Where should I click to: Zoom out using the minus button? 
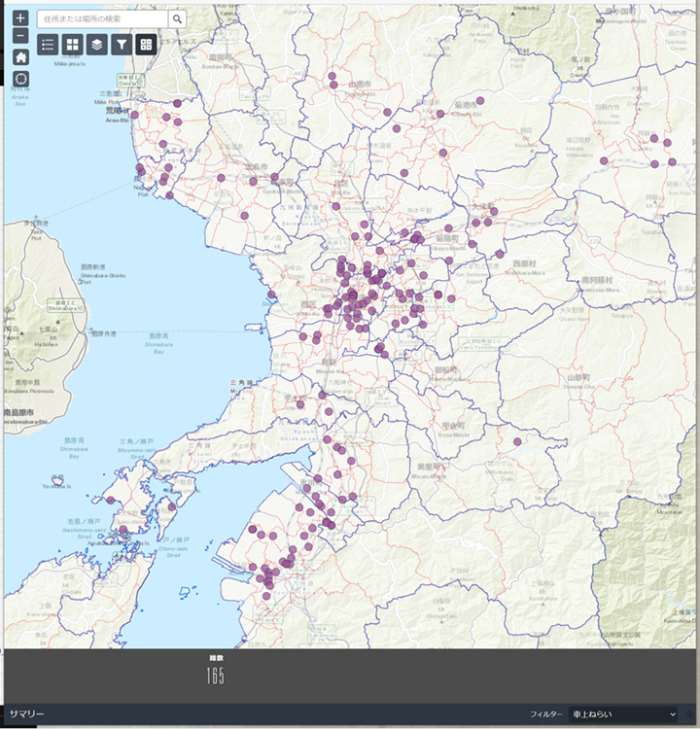click(x=20, y=37)
